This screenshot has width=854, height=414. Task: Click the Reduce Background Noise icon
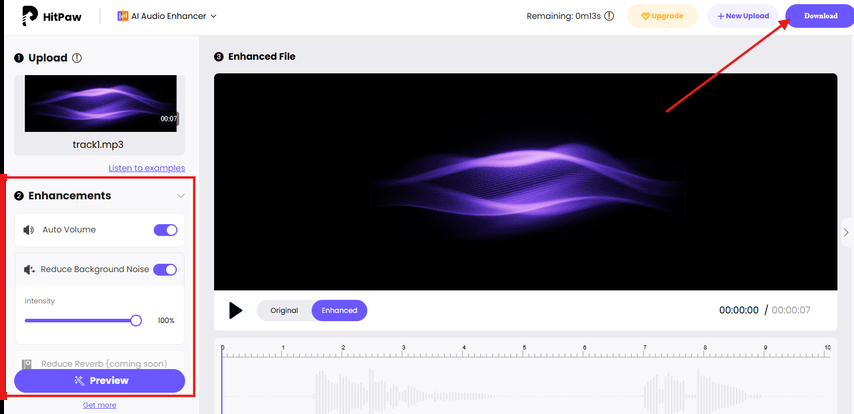click(29, 269)
